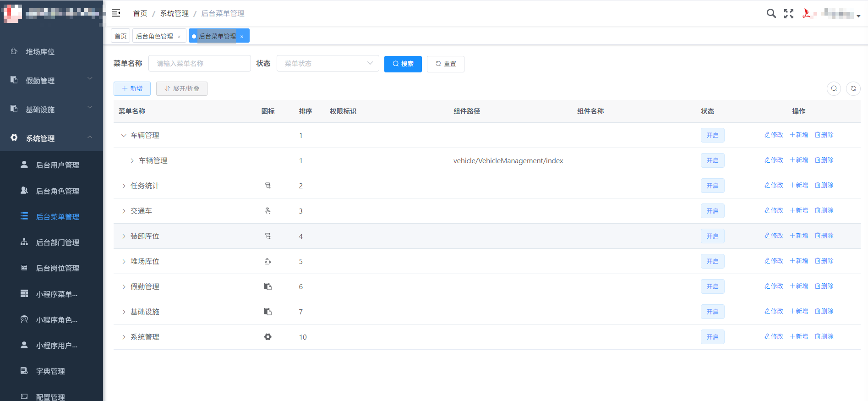Click 删除 in the 基础设施 row
Viewport: 868px width, 401px height.
(x=824, y=311)
